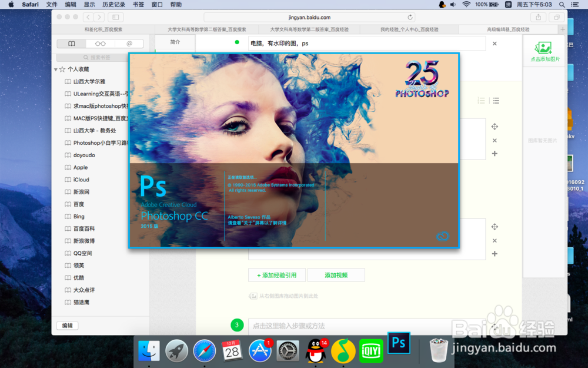Switch to the 大学文科高等数学第二版答案_百度搜索 tab

(x=206, y=29)
